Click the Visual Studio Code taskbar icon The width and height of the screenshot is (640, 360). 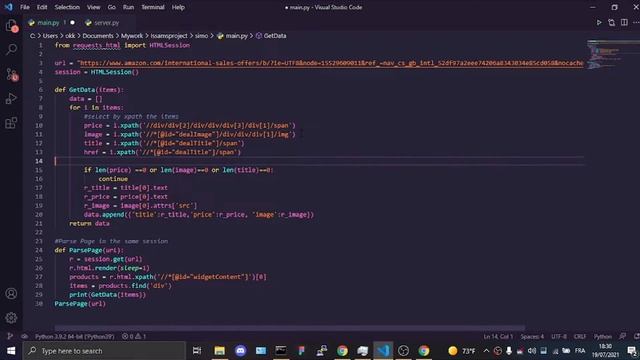click(x=383, y=351)
